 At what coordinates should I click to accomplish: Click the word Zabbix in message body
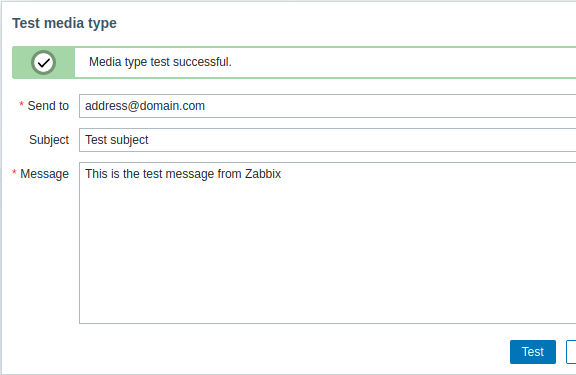(263, 174)
